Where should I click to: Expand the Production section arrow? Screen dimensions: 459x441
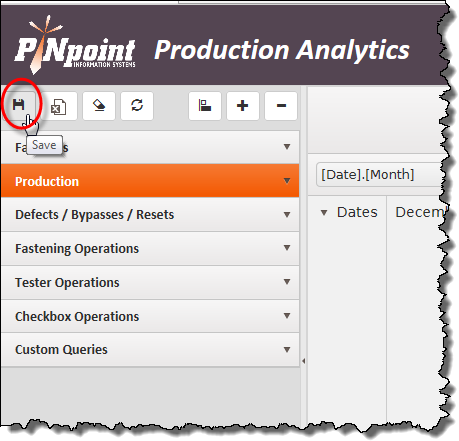coord(287,181)
